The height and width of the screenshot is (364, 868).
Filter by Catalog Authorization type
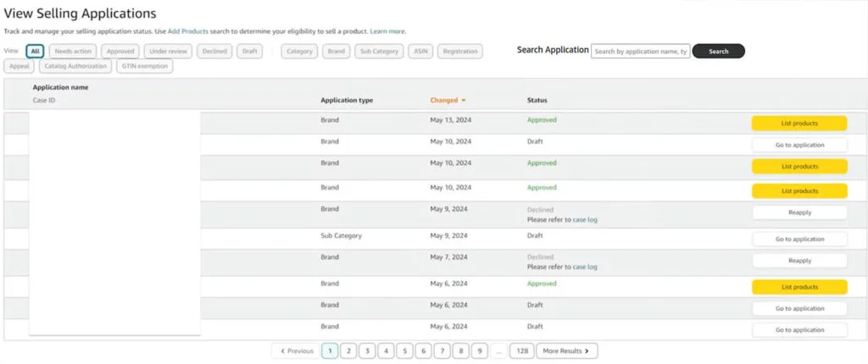(75, 66)
